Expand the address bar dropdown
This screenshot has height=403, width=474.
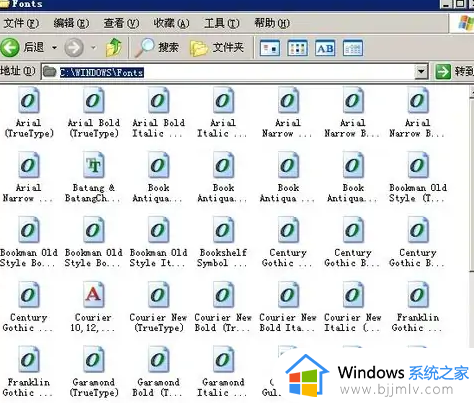(421, 72)
